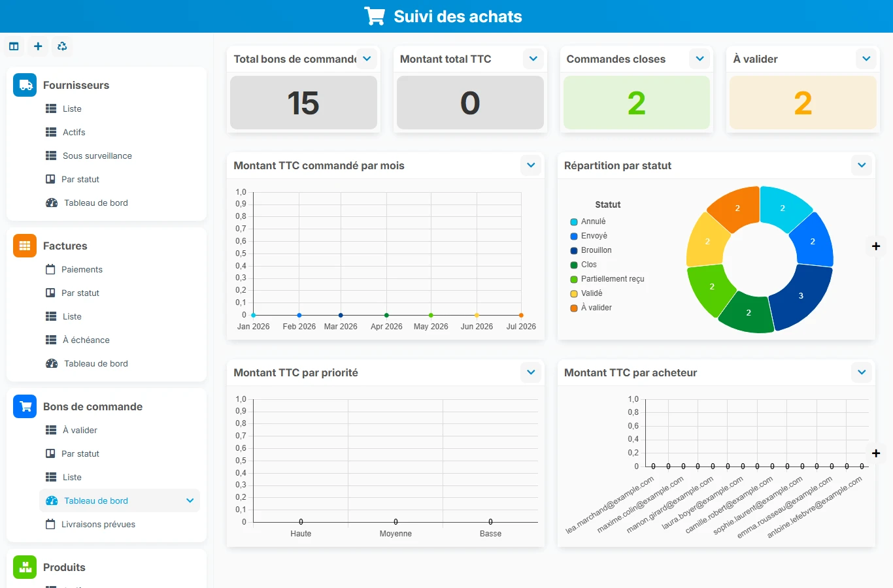Toggle the Clos series in the legend

(x=584, y=265)
